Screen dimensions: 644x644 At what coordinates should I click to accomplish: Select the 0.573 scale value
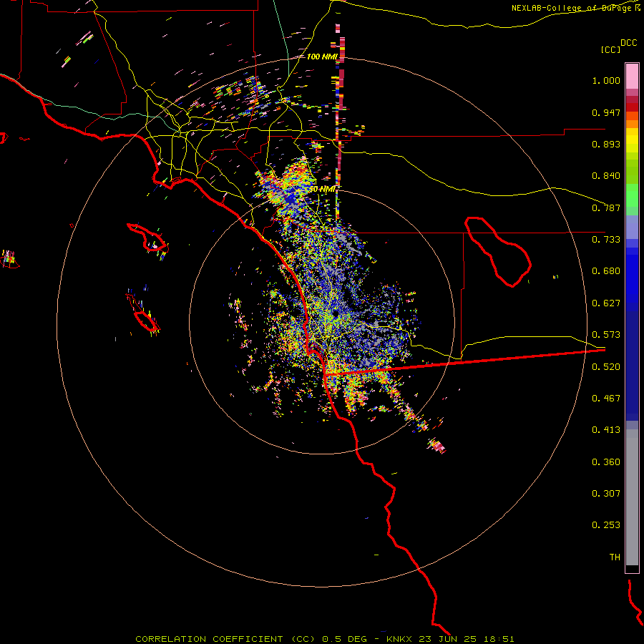pos(606,335)
